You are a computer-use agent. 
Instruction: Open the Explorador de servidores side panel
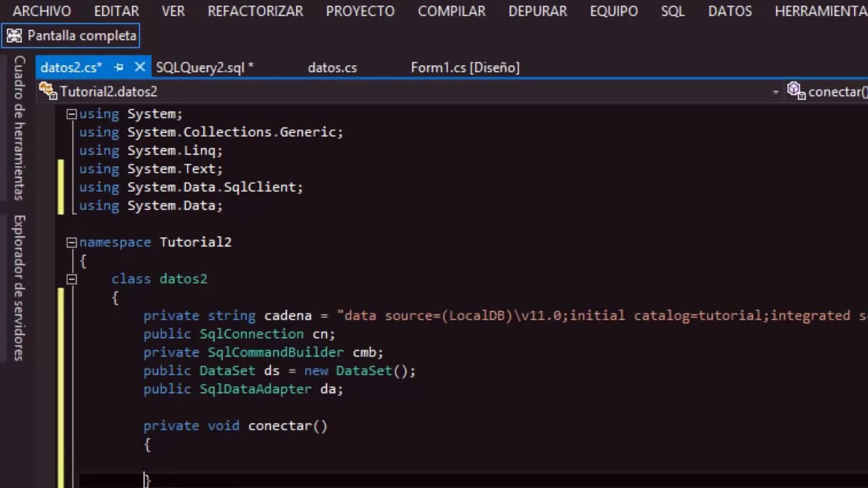coord(20,287)
